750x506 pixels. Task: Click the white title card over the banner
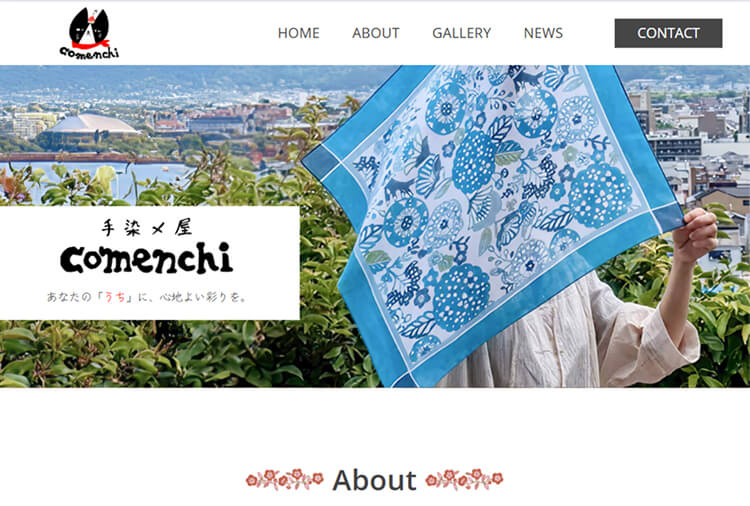[150, 263]
